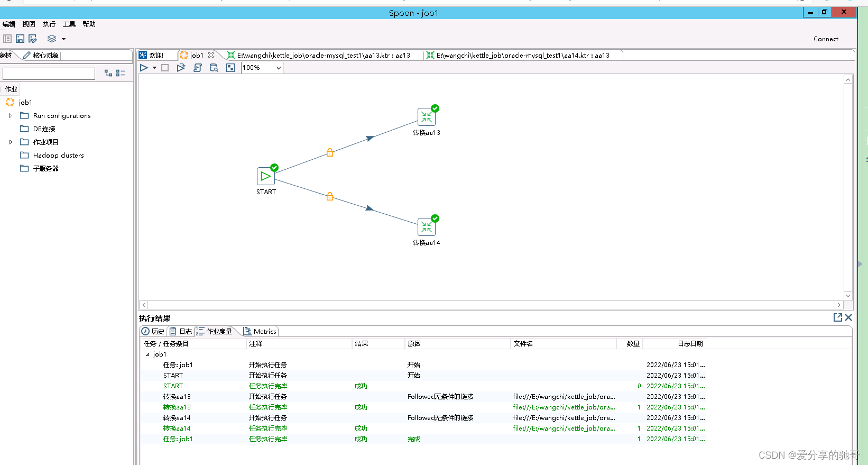Expand the 作业项目 tree node

point(11,142)
